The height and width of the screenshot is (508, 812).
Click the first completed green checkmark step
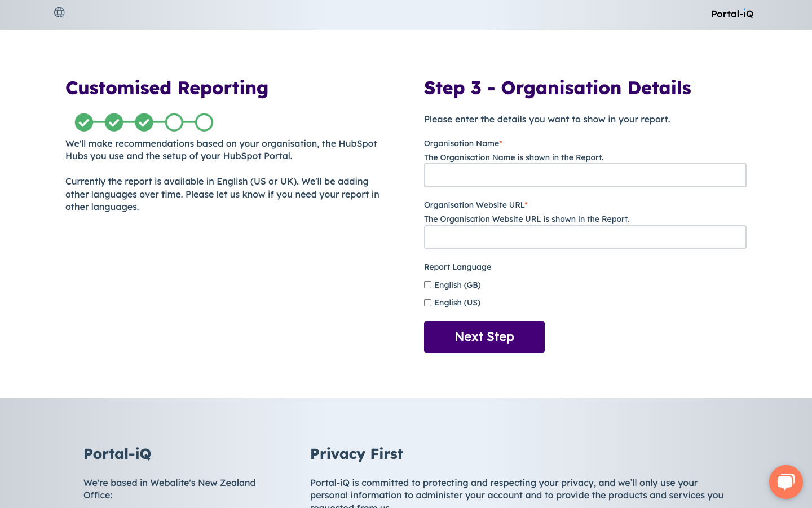pos(84,122)
